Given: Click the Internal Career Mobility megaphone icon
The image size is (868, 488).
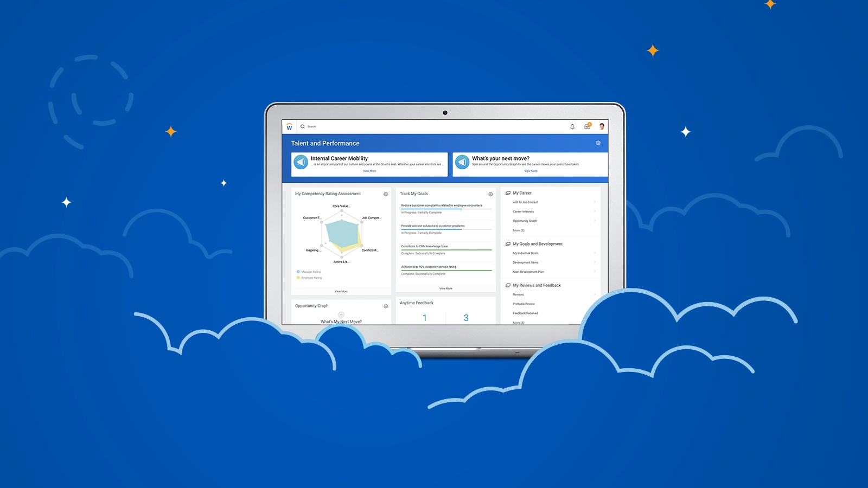Looking at the screenshot, I should click(x=301, y=162).
